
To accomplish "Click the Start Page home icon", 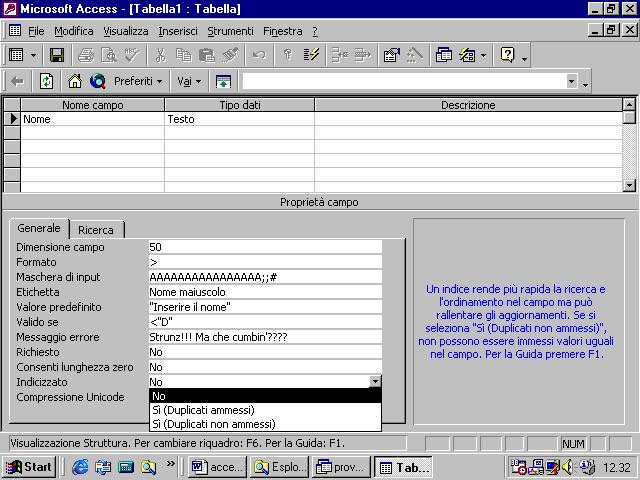I will (75, 81).
